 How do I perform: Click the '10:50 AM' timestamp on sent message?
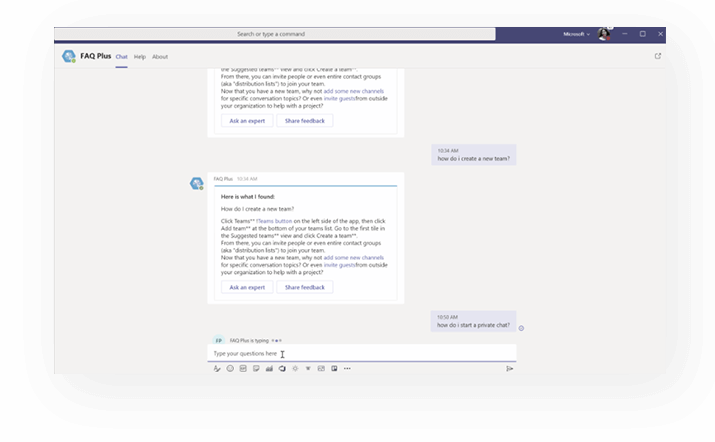(x=447, y=317)
